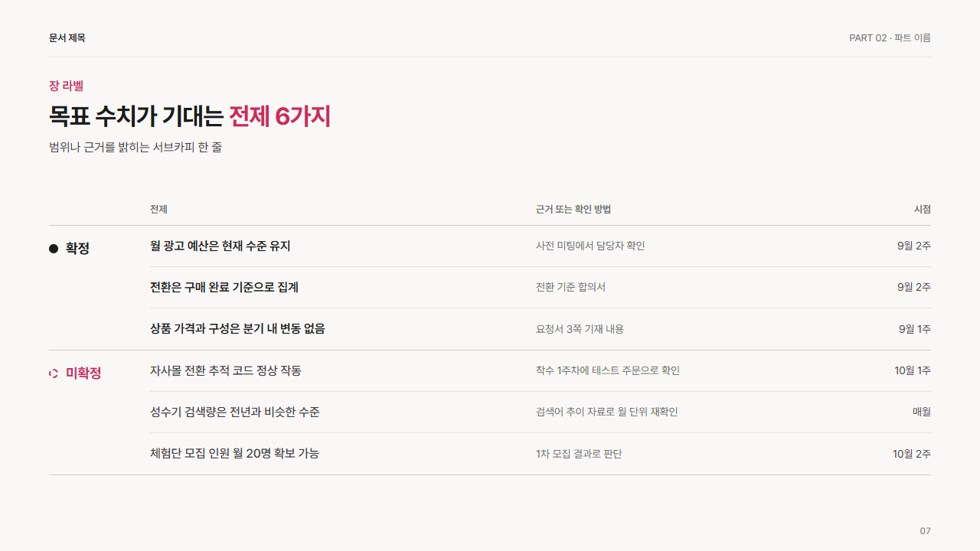Click the solid circle icon beside 확정

coord(54,249)
